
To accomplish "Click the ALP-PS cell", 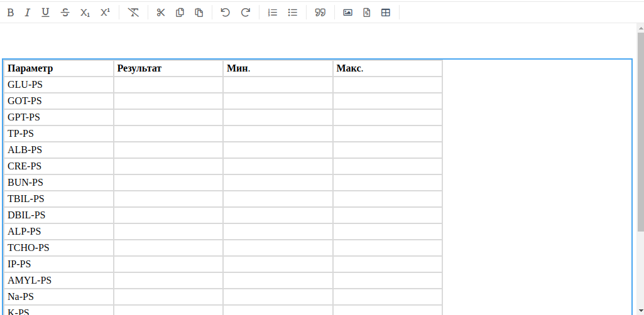I will (x=58, y=232).
